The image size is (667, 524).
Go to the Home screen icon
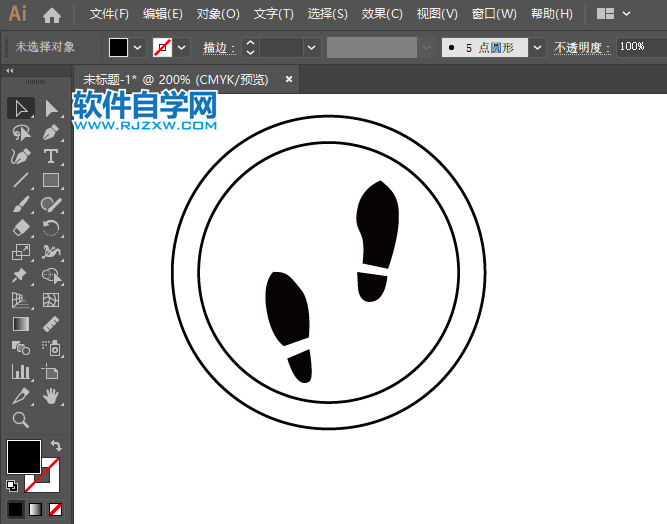click(52, 15)
